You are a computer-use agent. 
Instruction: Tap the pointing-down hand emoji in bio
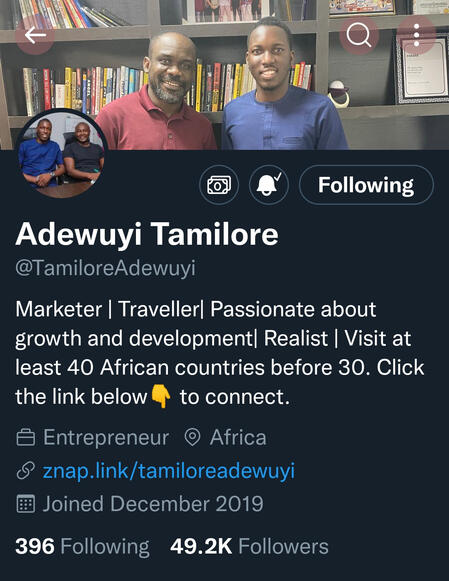(161, 397)
